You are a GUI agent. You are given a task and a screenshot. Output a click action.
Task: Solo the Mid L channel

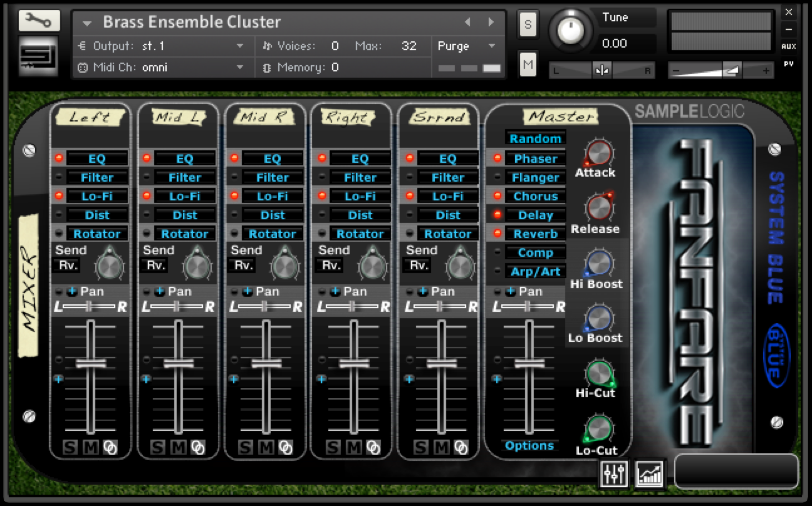pyautogui.click(x=158, y=447)
